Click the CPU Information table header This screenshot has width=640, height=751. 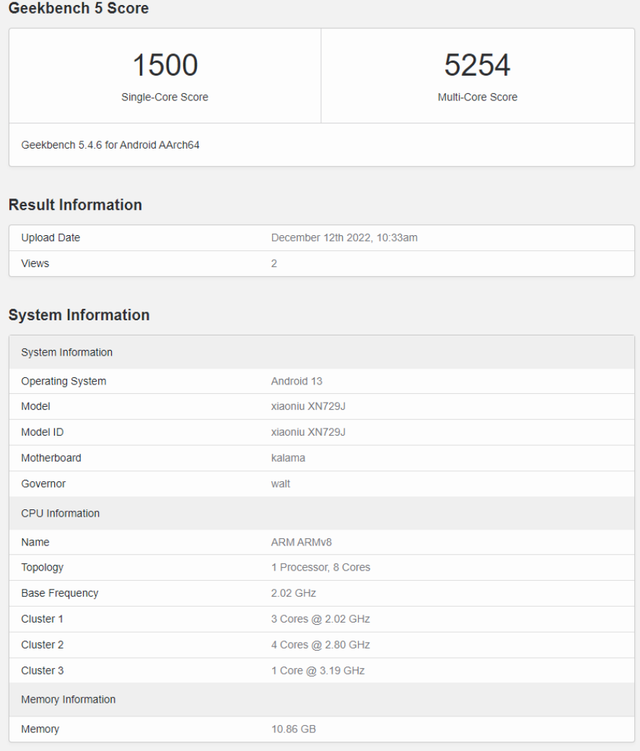[x=60, y=513]
